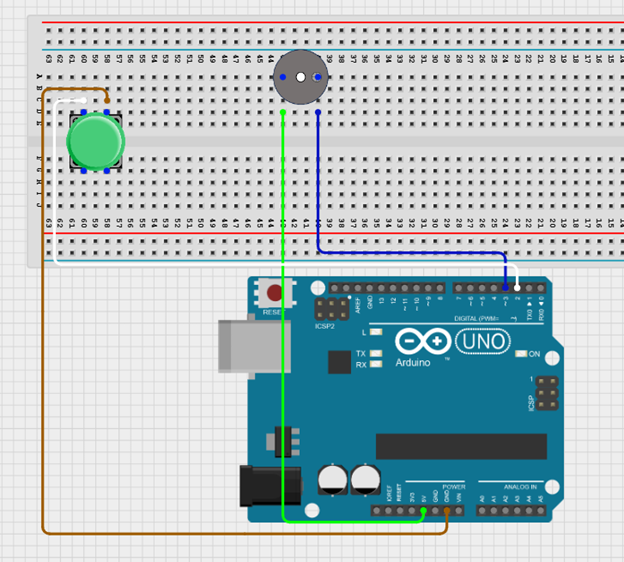The height and width of the screenshot is (562, 624).
Task: Click the pushbutton's bottom-right terminal
Action: [107, 171]
